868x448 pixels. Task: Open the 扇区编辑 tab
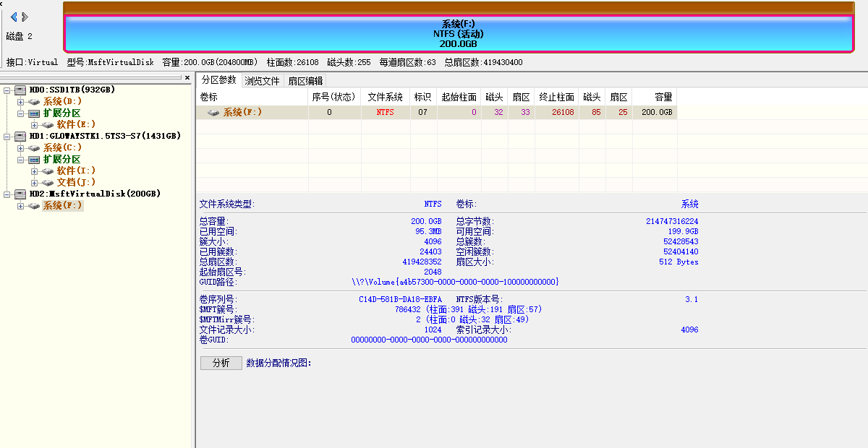pos(305,81)
